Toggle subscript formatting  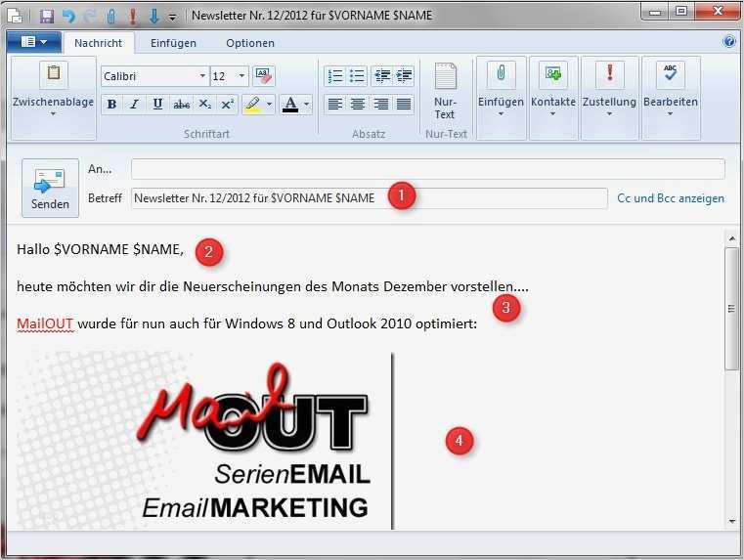[x=204, y=104]
